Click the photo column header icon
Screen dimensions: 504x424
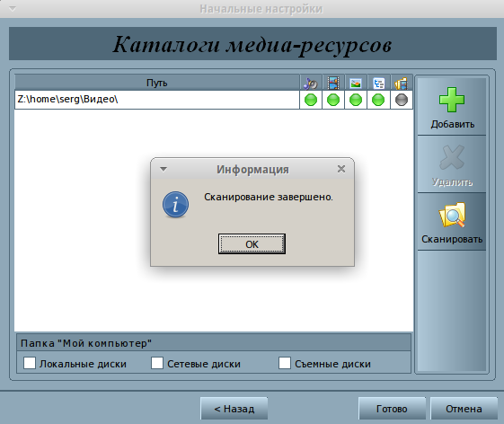(x=356, y=84)
